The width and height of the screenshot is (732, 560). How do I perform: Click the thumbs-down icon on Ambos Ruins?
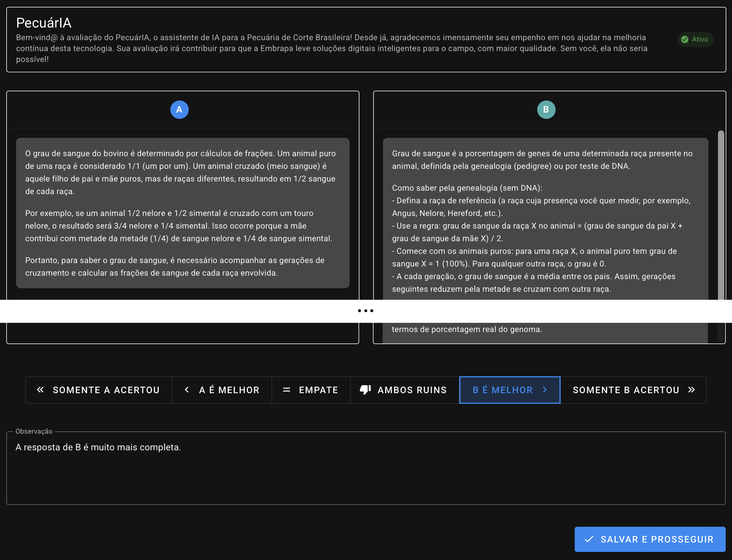[365, 390]
